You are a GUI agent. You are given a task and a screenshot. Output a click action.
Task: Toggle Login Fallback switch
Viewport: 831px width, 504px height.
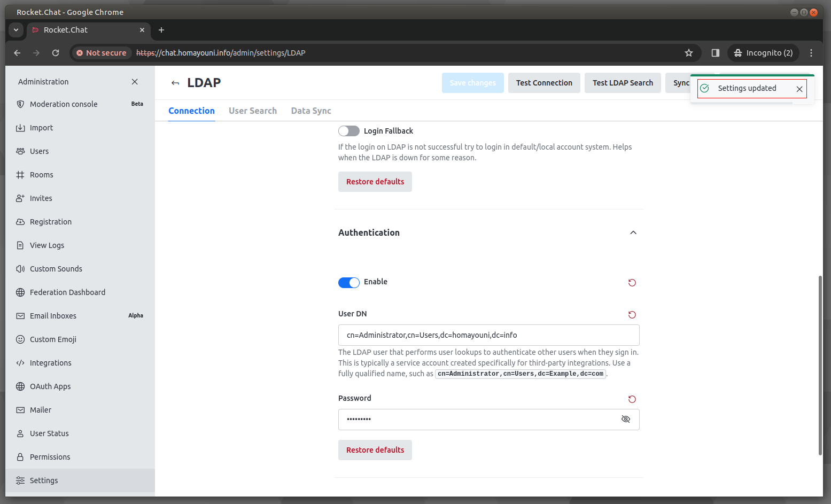tap(349, 131)
